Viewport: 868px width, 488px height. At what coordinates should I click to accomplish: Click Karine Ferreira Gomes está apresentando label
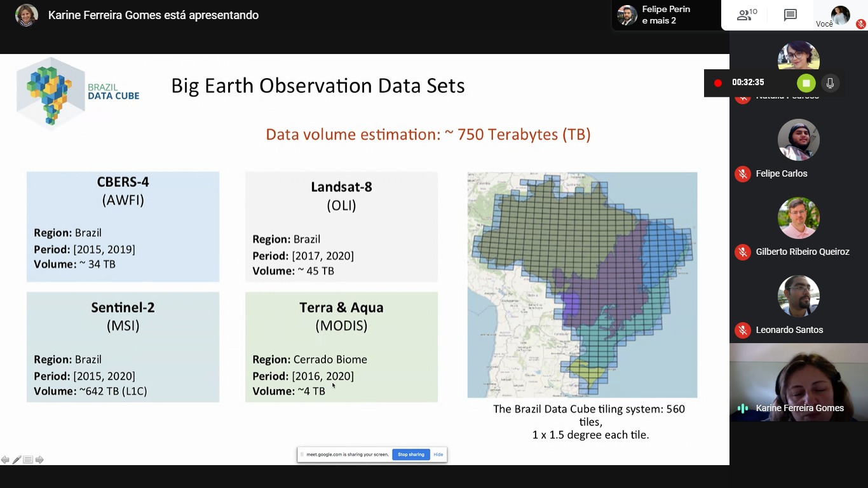coord(153,15)
